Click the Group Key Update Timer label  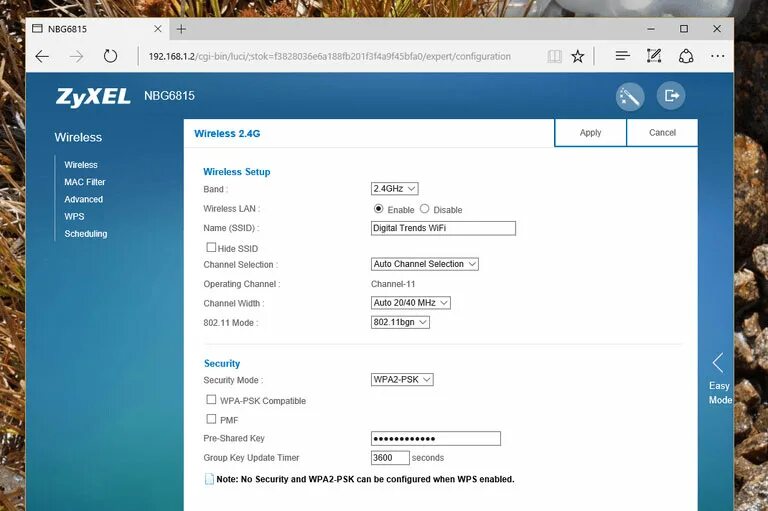(251, 458)
